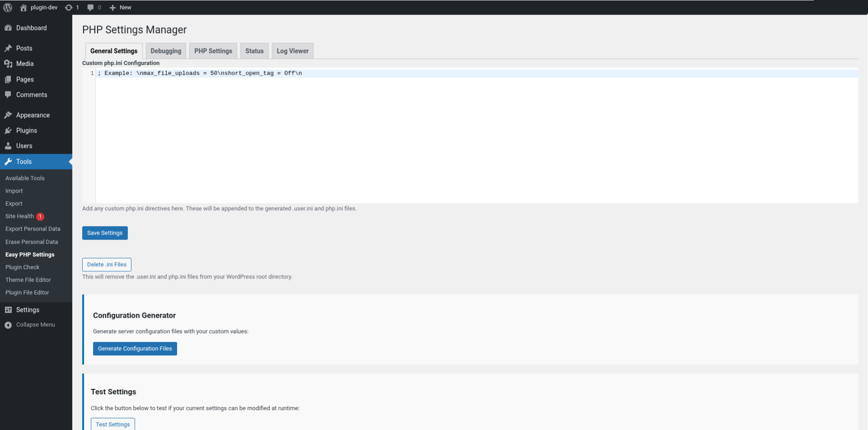The height and width of the screenshot is (430, 868).
Task: Switch to the Debugging tab
Action: (165, 51)
